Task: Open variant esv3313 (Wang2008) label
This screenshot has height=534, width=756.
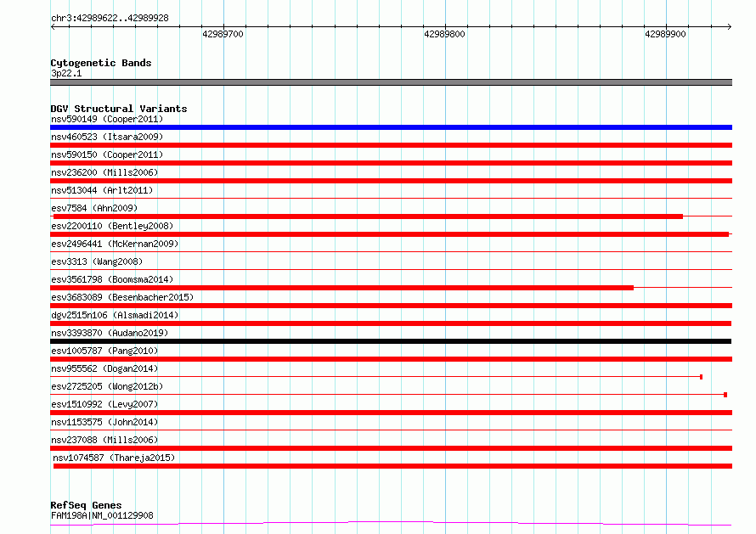Action: point(97,261)
